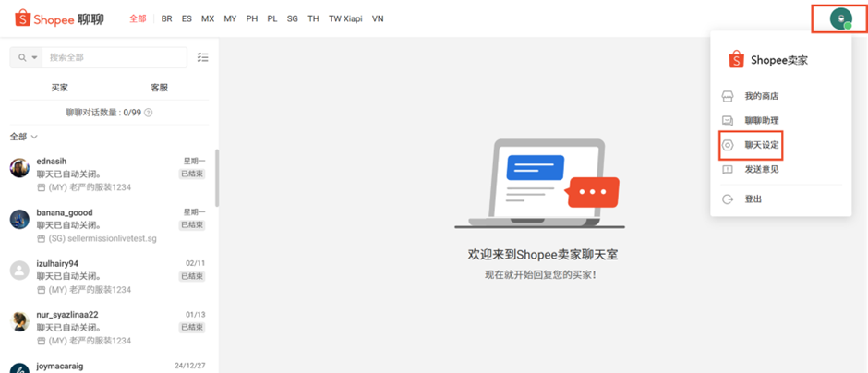Click the 已结束 badge on nur_syazlinaa22's chat

192,327
